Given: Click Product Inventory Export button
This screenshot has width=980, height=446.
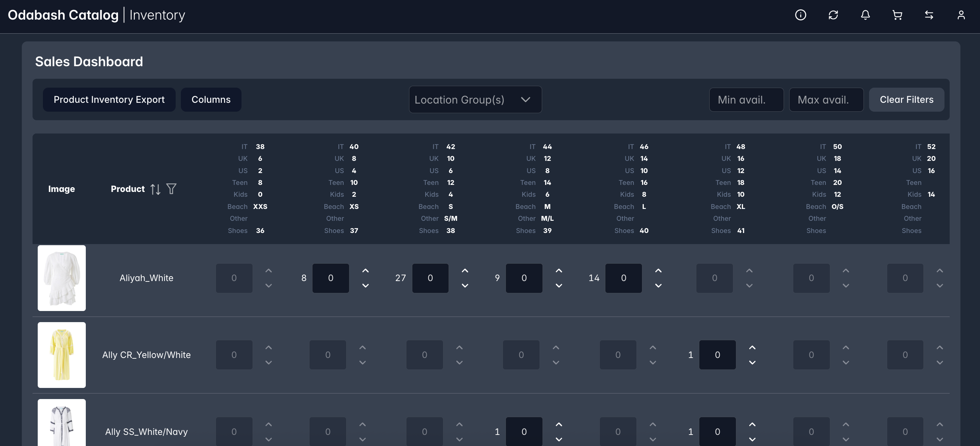Looking at the screenshot, I should pos(109,100).
